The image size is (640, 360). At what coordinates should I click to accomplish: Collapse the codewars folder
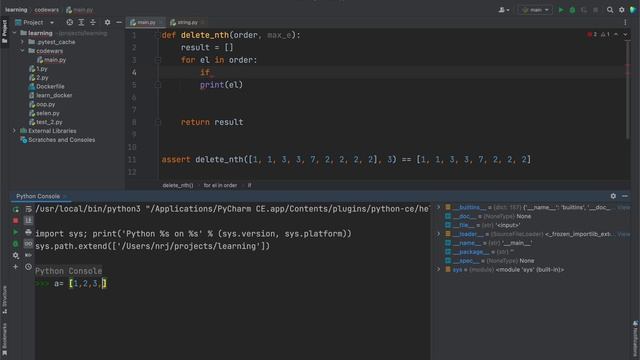[x=22, y=51]
